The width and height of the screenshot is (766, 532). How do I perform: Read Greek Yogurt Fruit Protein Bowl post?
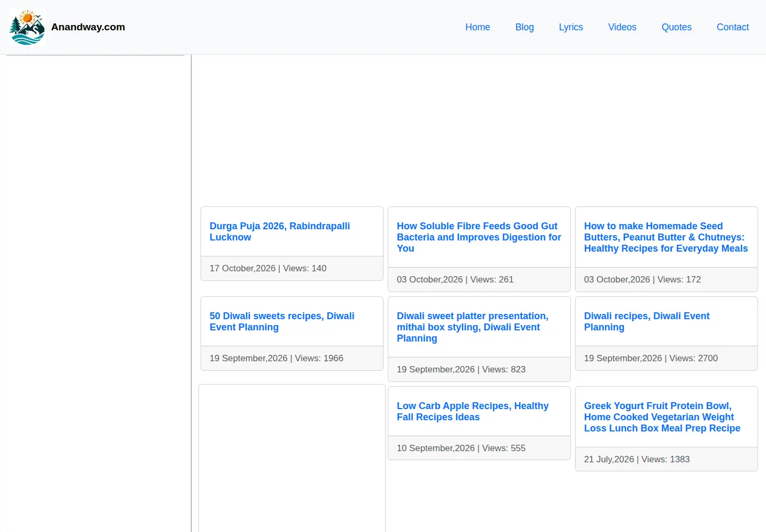click(662, 417)
